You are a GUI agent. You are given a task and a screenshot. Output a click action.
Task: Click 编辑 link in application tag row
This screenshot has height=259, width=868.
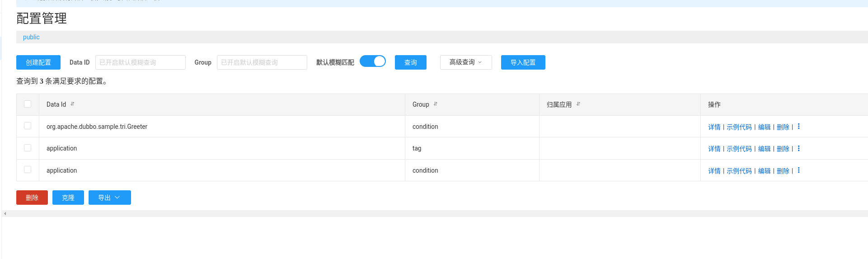(x=764, y=149)
